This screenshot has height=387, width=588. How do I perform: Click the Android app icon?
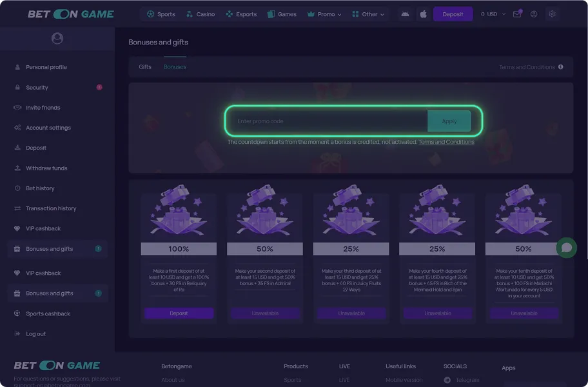pos(405,13)
